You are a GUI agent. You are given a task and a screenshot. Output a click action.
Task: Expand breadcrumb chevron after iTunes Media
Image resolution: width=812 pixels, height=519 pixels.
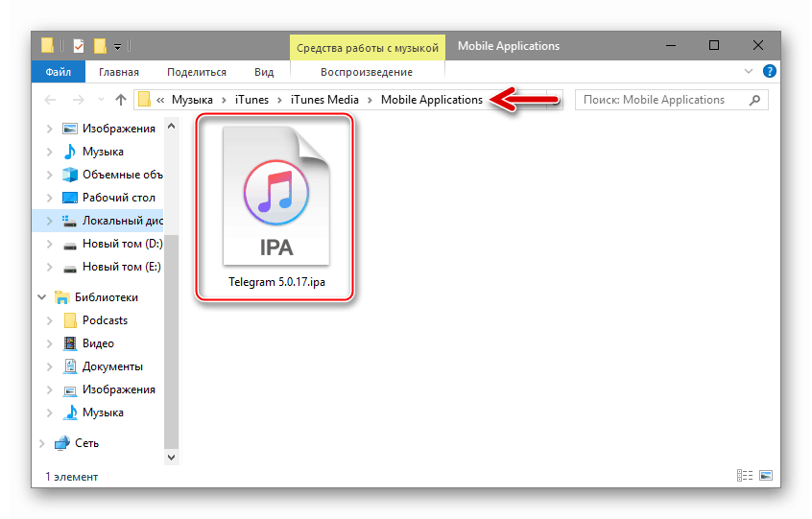click(x=370, y=100)
